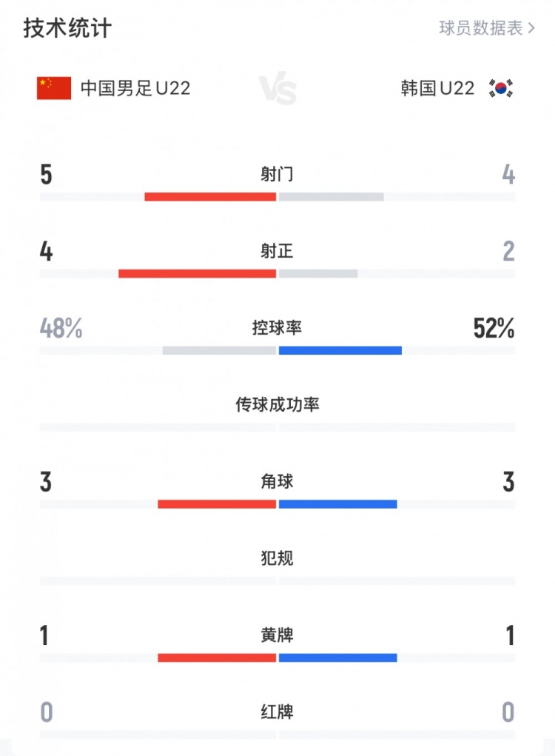The image size is (555, 756).
Task: Select the 传球成功率 stat label
Action: (x=277, y=404)
